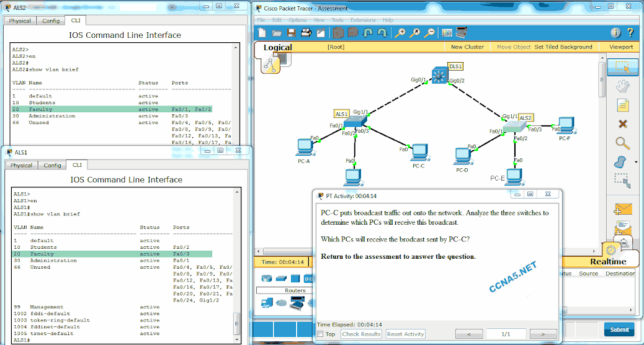The width and height of the screenshot is (644, 345).
Task: Click the ALS1 switch in topology
Action: (355, 121)
